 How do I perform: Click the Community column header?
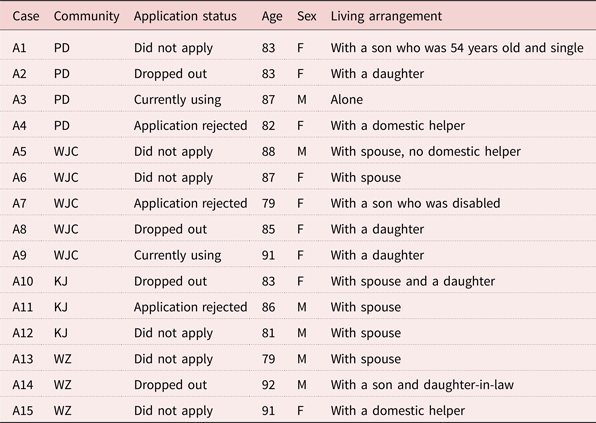[86, 16]
